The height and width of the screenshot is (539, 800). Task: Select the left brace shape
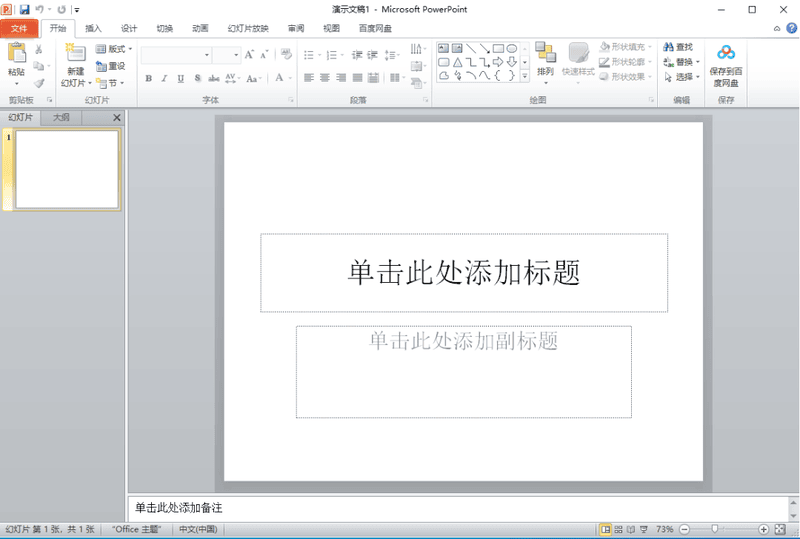(498, 76)
